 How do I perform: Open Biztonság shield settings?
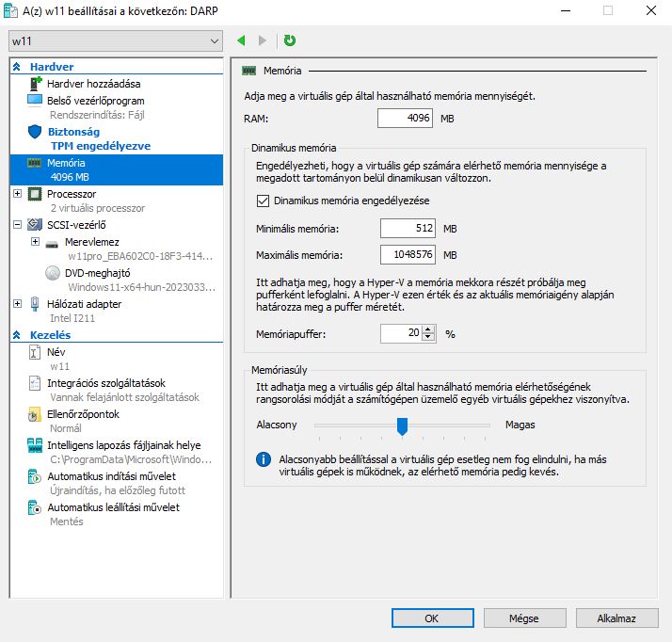click(73, 132)
